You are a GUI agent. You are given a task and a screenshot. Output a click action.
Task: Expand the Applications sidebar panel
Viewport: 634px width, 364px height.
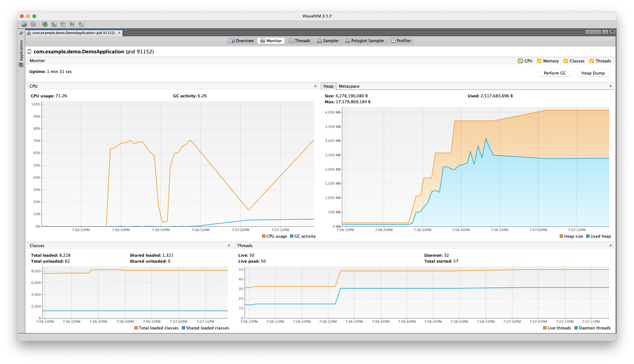pos(21,52)
